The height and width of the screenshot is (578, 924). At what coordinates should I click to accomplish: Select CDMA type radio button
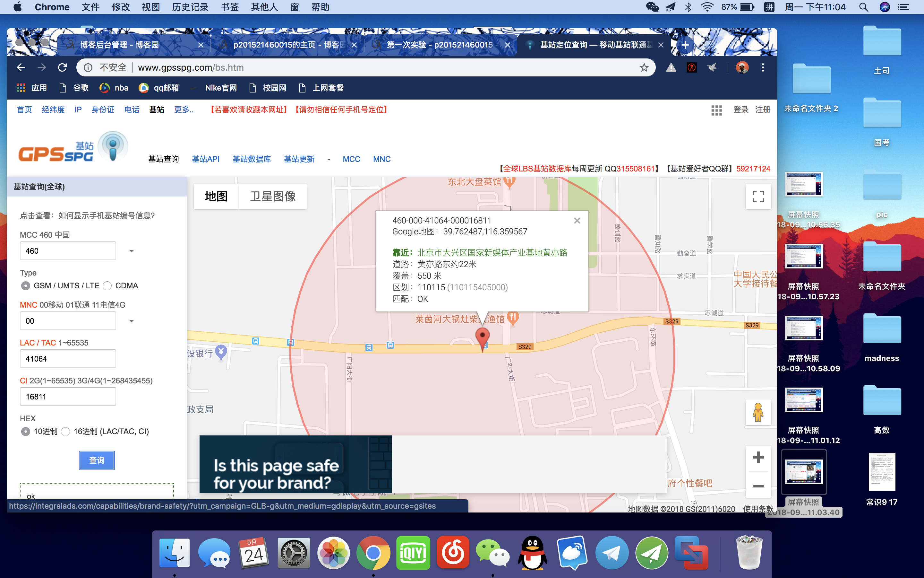[107, 286]
